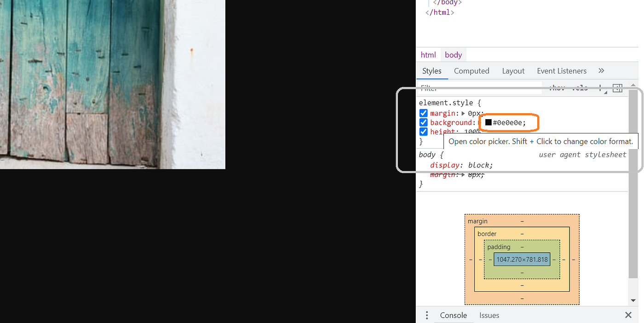Image resolution: width=644 pixels, height=323 pixels.
Task: Open hidden panel tabs with the chevron
Action: pos(601,71)
